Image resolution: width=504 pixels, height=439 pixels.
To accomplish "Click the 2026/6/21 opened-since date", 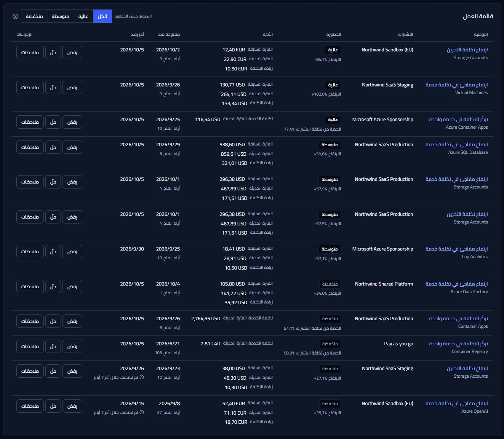I will pyautogui.click(x=168, y=344).
